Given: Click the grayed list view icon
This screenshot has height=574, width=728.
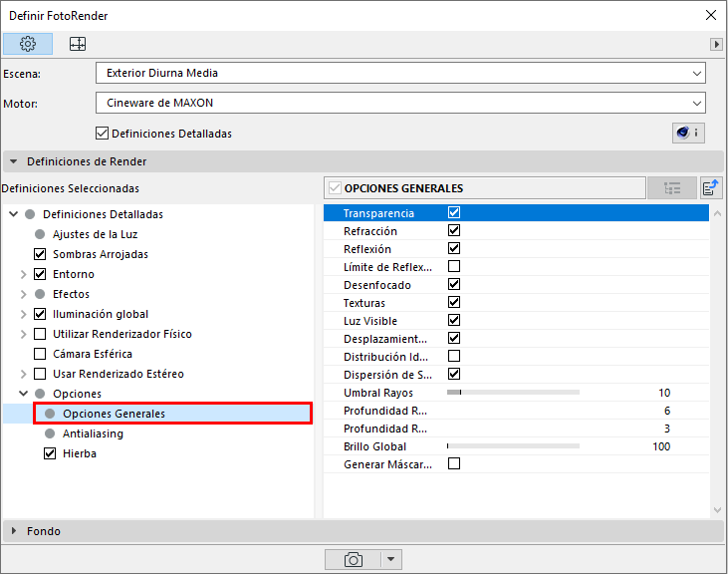Looking at the screenshot, I should click(x=672, y=188).
